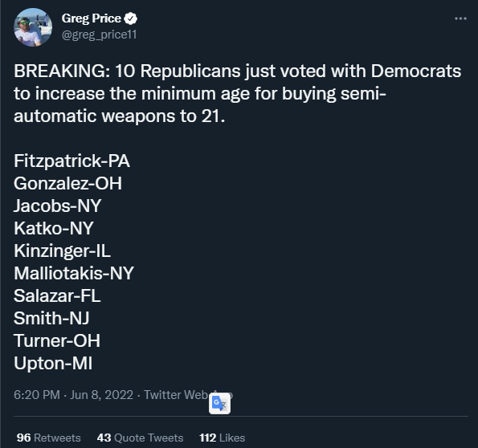The image size is (478, 448).
Task: Show the 112 Likes list
Action: point(222,438)
